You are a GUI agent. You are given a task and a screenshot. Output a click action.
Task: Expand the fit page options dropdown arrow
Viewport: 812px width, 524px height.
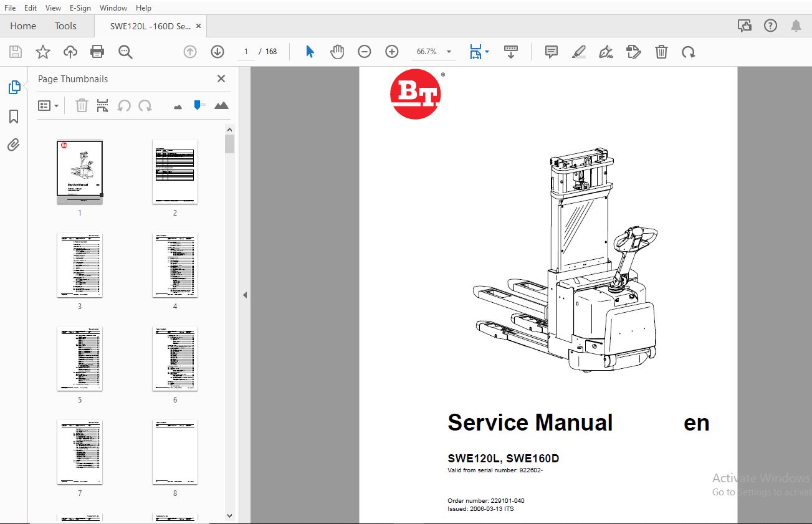click(487, 52)
